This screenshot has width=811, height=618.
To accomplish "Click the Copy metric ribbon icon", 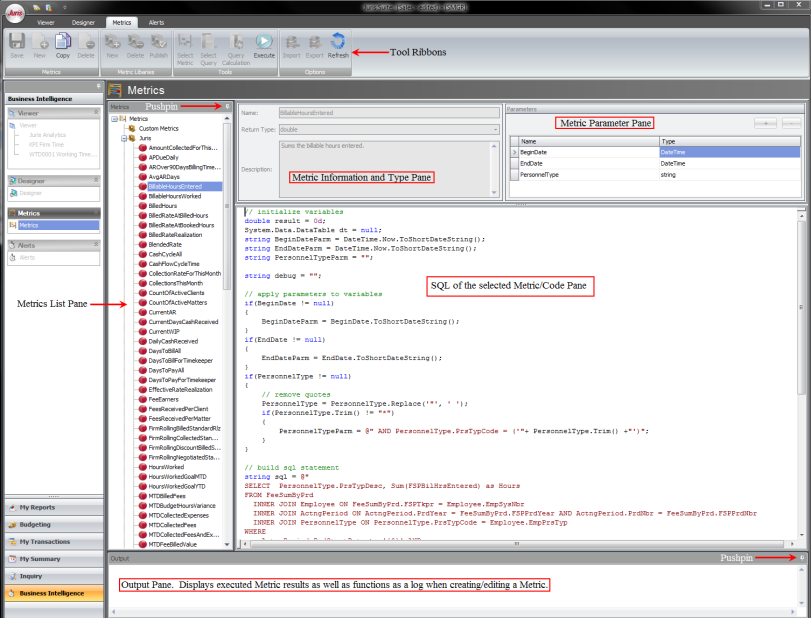I will (62, 43).
